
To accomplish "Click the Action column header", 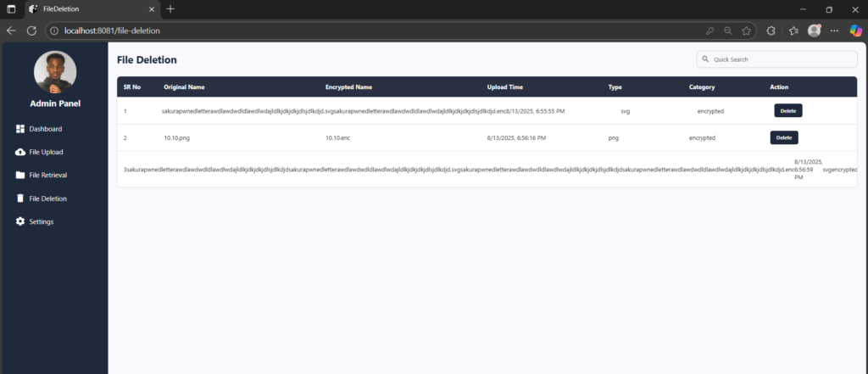I will click(x=779, y=87).
